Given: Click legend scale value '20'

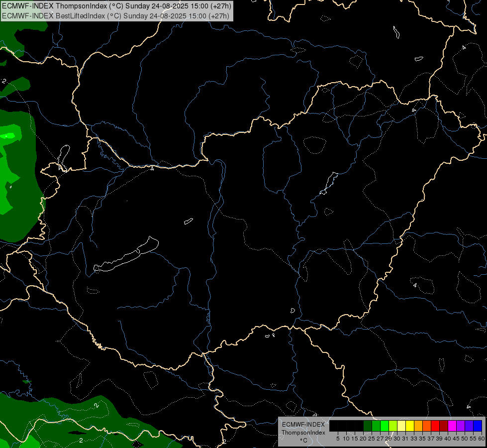Looking at the screenshot, I should [363, 439].
